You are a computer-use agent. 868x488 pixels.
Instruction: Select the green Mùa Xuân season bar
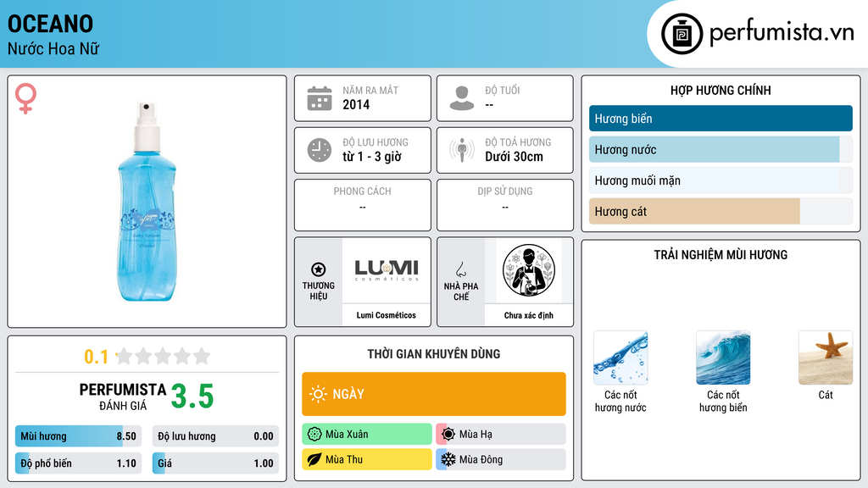367,435
